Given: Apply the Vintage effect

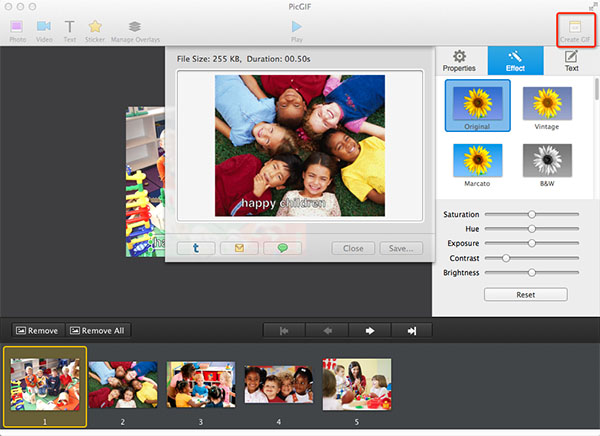Looking at the screenshot, I should [547, 103].
